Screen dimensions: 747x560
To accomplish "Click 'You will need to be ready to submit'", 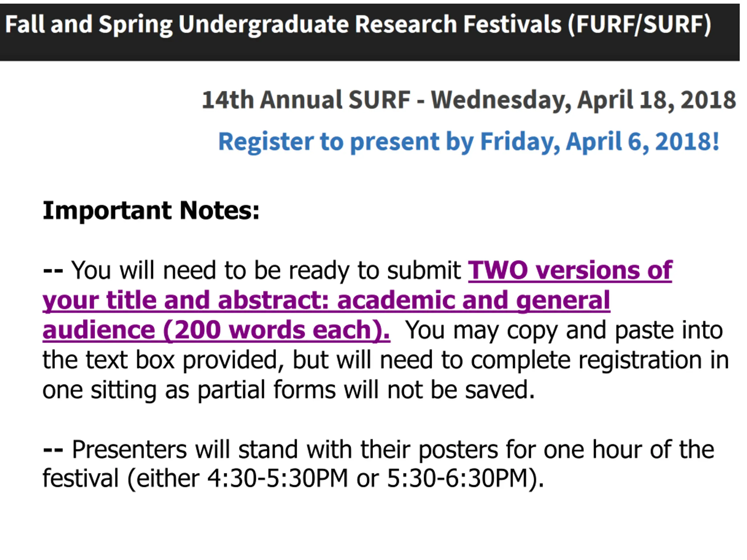I will click(266, 271).
